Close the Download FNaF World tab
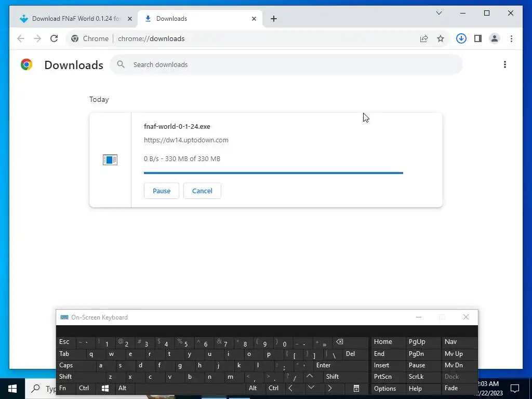This screenshot has height=399, width=532. coord(129,19)
